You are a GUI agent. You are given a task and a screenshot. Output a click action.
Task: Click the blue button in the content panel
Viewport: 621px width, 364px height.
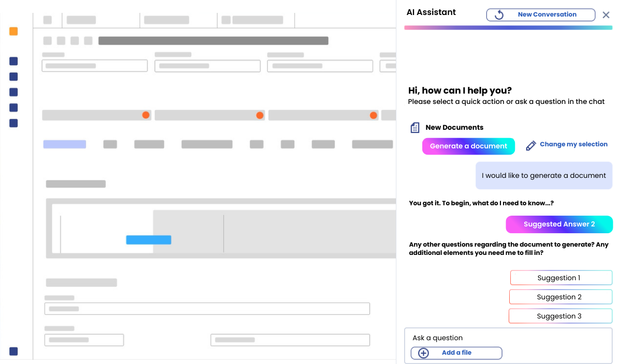[x=149, y=240]
